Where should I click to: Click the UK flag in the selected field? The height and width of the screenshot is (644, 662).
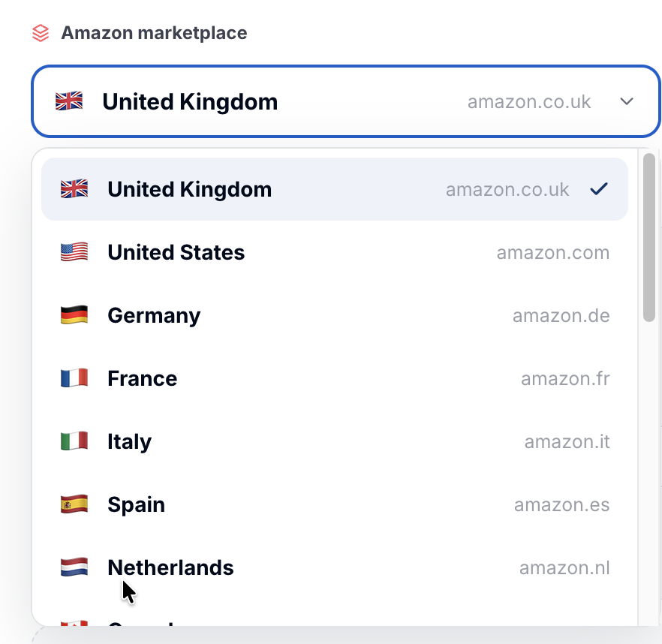(x=69, y=101)
